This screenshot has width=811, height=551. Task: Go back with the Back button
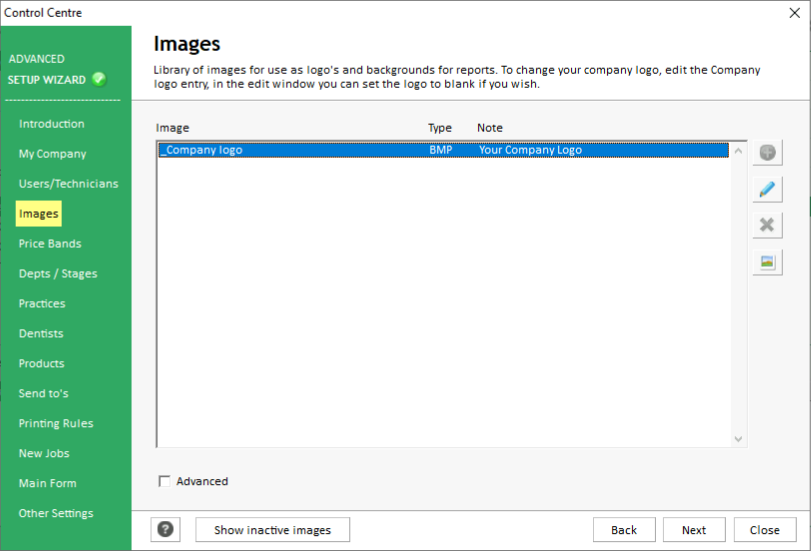point(624,530)
